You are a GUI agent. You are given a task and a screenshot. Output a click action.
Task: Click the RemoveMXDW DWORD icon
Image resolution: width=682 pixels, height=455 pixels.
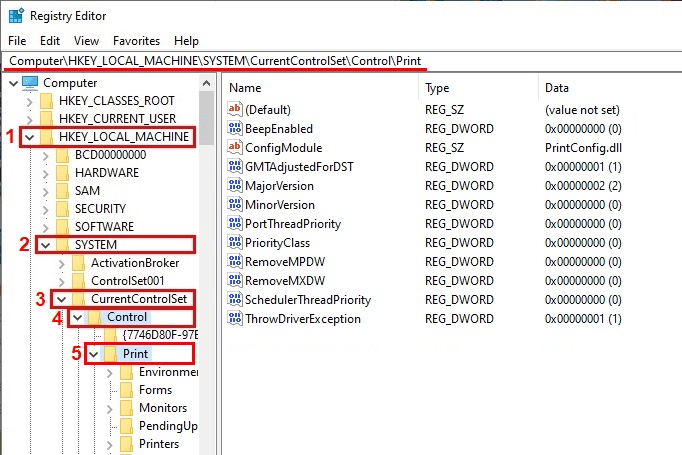tap(235, 280)
